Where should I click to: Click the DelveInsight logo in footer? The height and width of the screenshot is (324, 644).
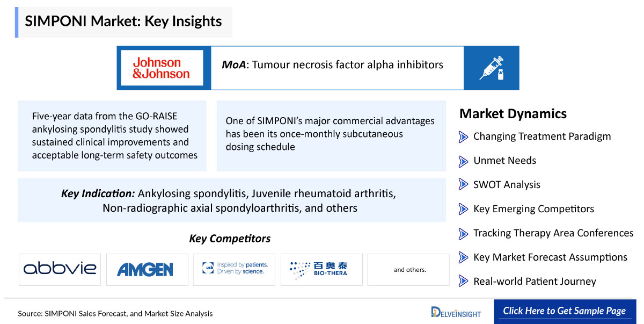[456, 312]
